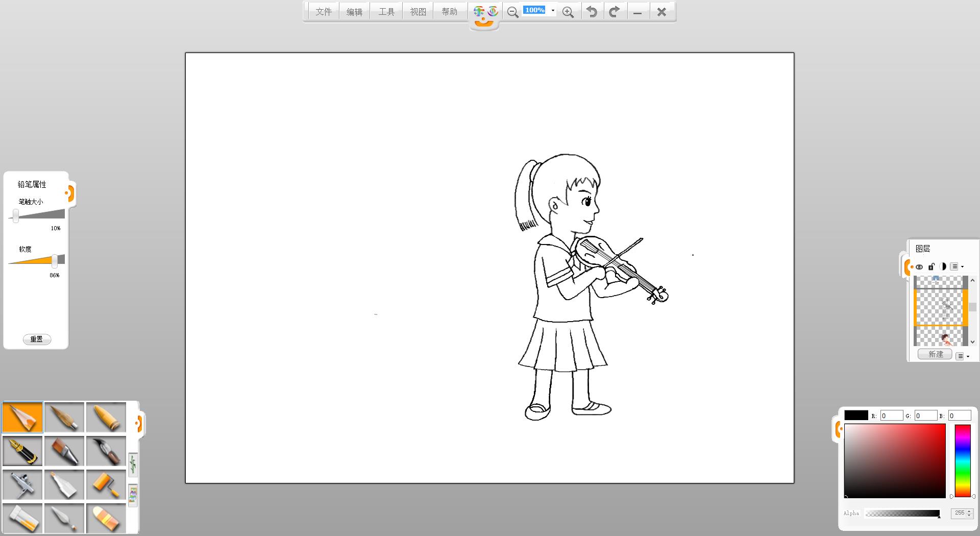Select the flat orange-bristle paintbrush tool
The height and width of the screenshot is (536, 980).
[64, 451]
